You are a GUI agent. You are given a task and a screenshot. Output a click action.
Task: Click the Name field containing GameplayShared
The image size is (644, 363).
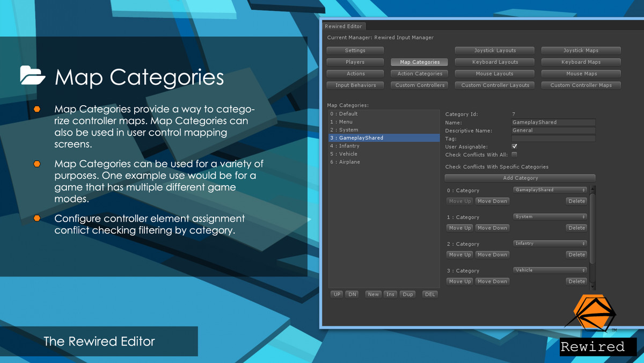(x=553, y=122)
